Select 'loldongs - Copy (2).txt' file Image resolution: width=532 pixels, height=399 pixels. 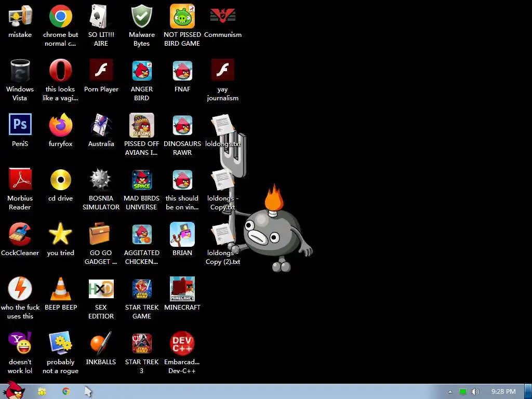coord(222,234)
